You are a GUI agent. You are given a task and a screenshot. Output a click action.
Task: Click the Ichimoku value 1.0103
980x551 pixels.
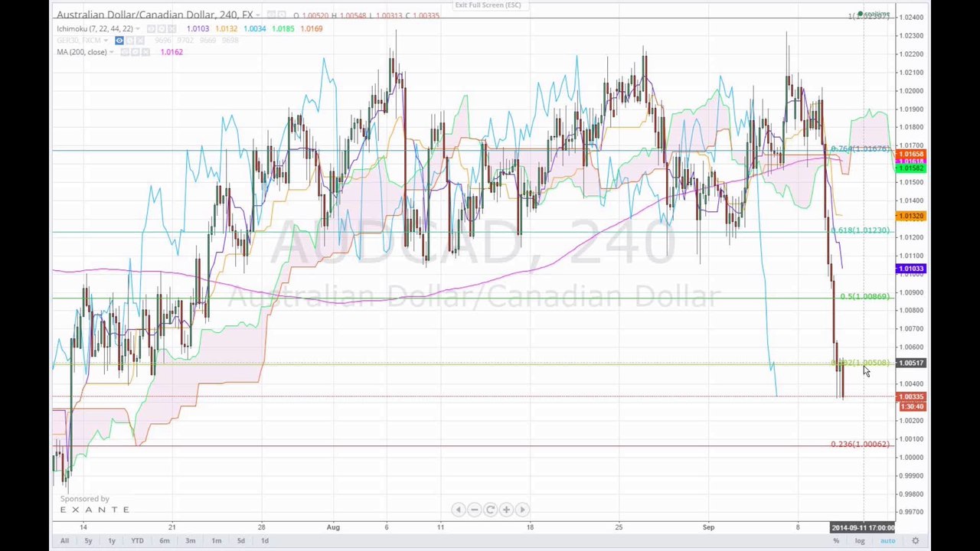point(198,29)
